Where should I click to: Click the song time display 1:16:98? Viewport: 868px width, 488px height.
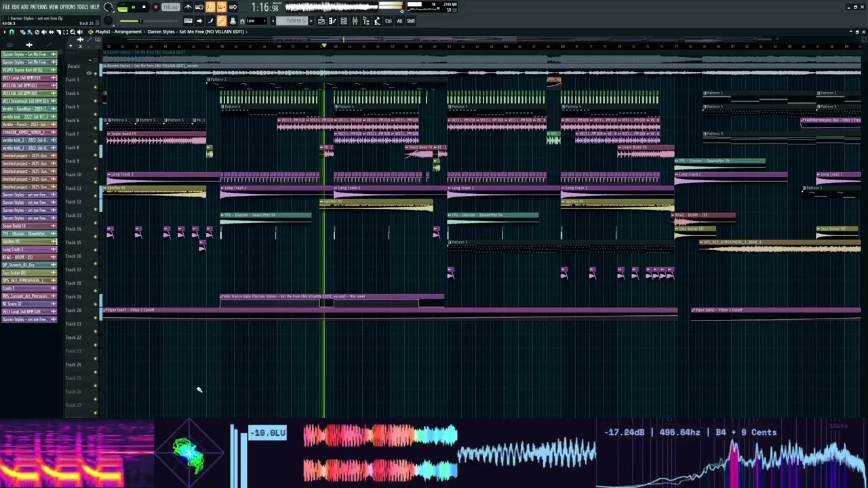pyautogui.click(x=265, y=7)
